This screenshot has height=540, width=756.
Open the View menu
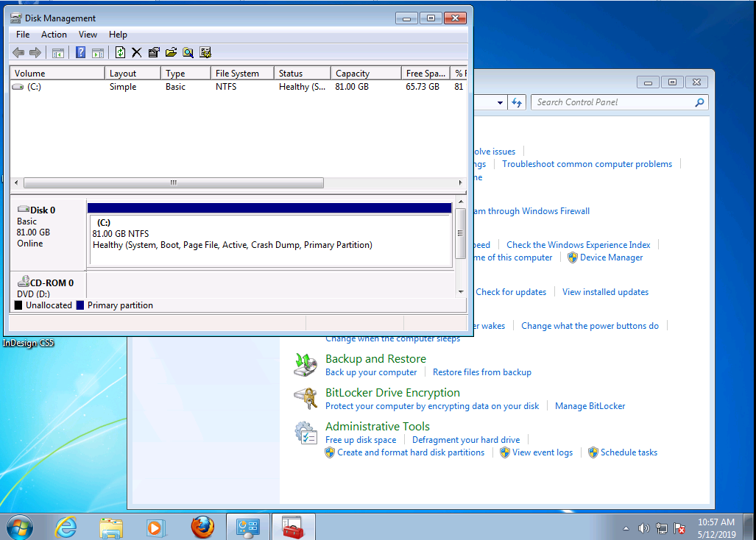coord(88,35)
